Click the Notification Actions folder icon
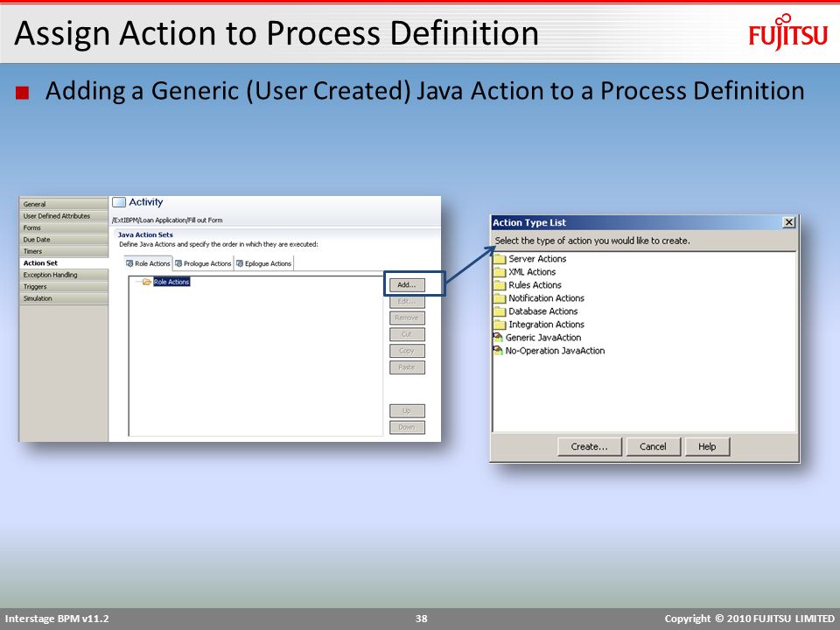The image size is (840, 630). (500, 298)
